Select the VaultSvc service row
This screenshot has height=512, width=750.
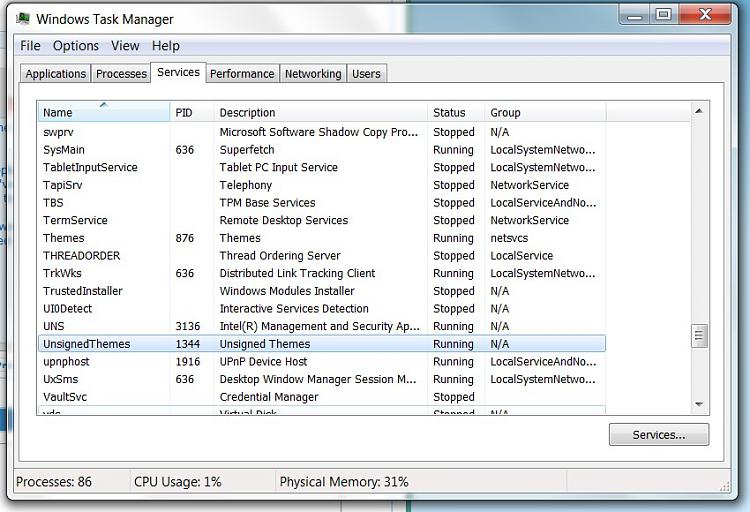321,397
